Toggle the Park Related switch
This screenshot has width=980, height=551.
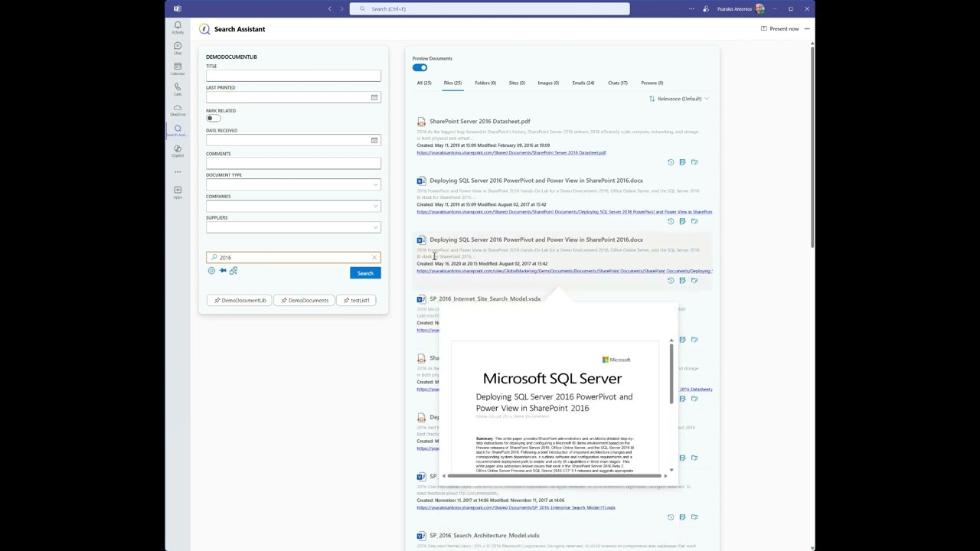[213, 118]
